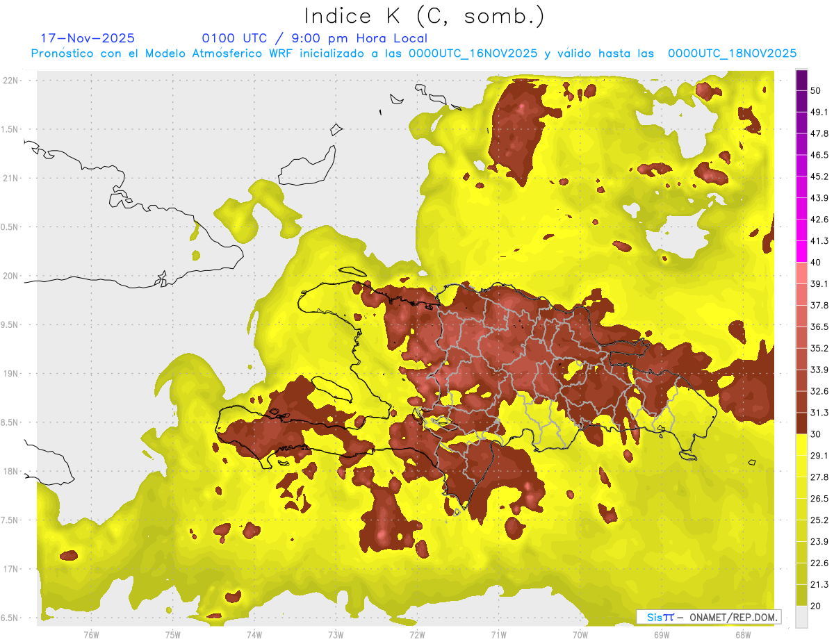Click the '40' value on the color scale
The width and height of the screenshot is (834, 644).
(817, 263)
